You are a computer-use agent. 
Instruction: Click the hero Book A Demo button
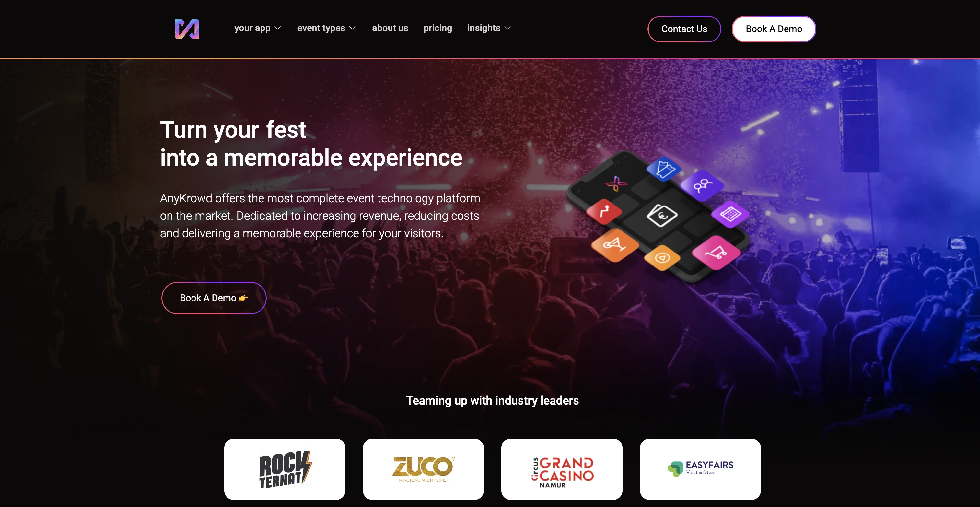click(214, 298)
